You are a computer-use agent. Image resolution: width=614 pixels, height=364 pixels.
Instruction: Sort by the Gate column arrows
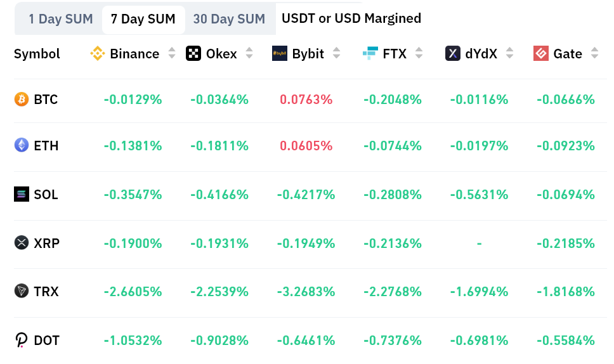click(x=594, y=54)
